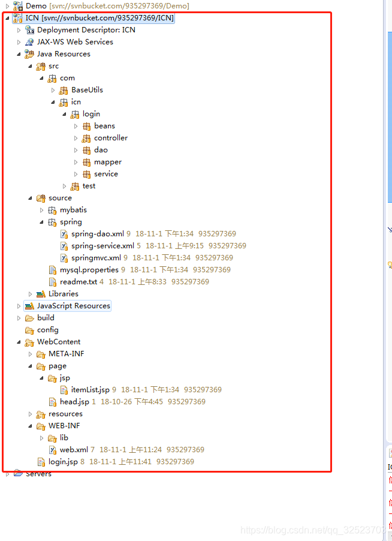392x541 pixels.
Task: Click the mapper package icon
Action: point(86,162)
